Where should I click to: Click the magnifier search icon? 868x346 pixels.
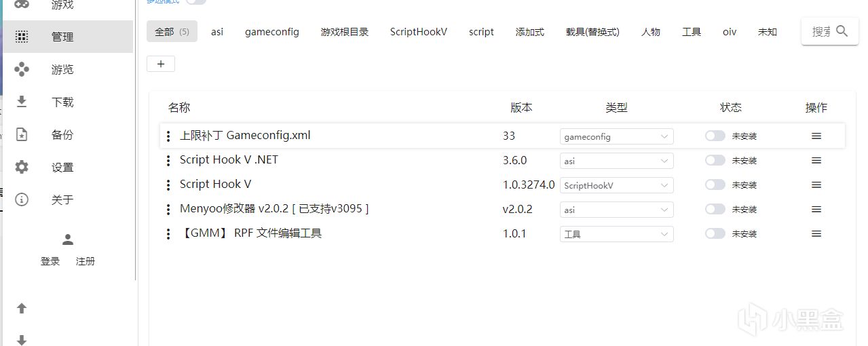pyautogui.click(x=842, y=31)
